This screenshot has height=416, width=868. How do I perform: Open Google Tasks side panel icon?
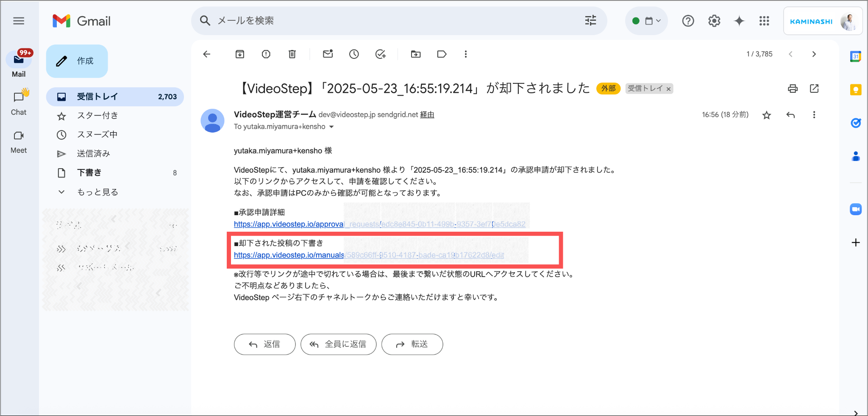coord(856,123)
